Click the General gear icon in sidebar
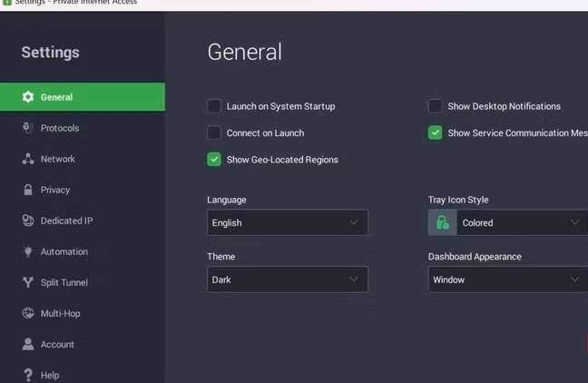Screen dimensions: 588x383 pos(28,97)
